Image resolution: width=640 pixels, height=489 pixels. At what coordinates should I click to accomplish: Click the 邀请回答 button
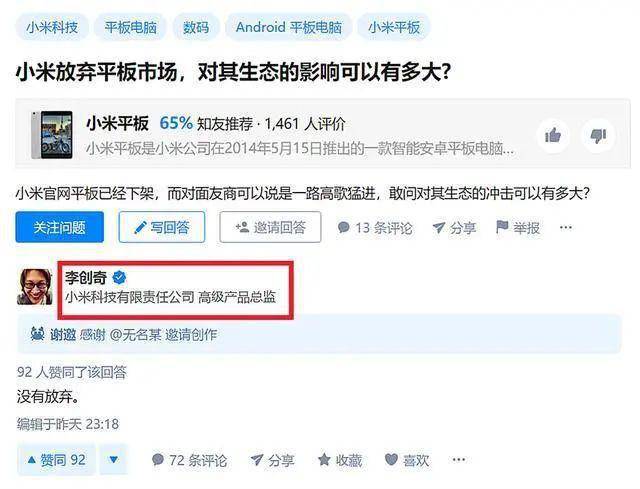tap(270, 227)
